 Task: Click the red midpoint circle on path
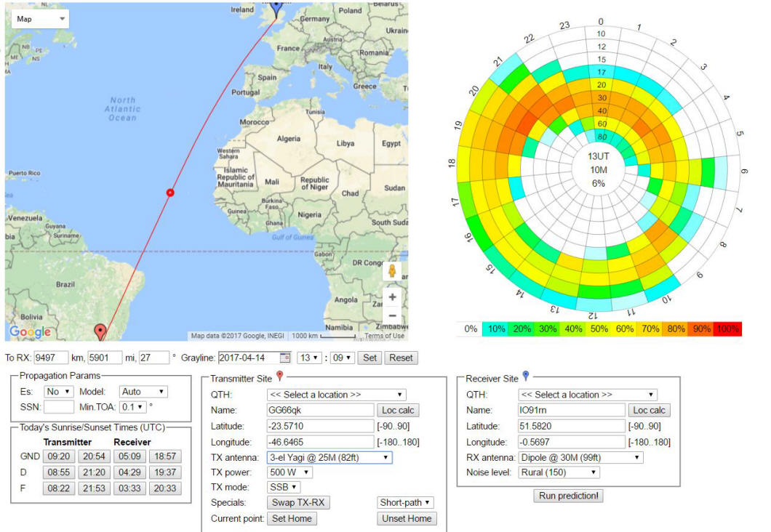170,193
